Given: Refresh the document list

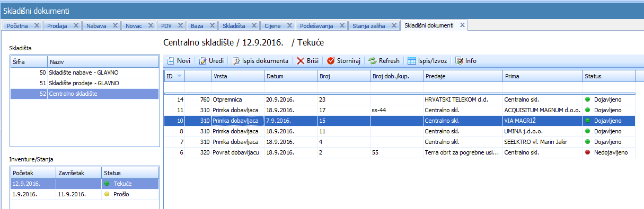Looking at the screenshot, I should click(384, 61).
